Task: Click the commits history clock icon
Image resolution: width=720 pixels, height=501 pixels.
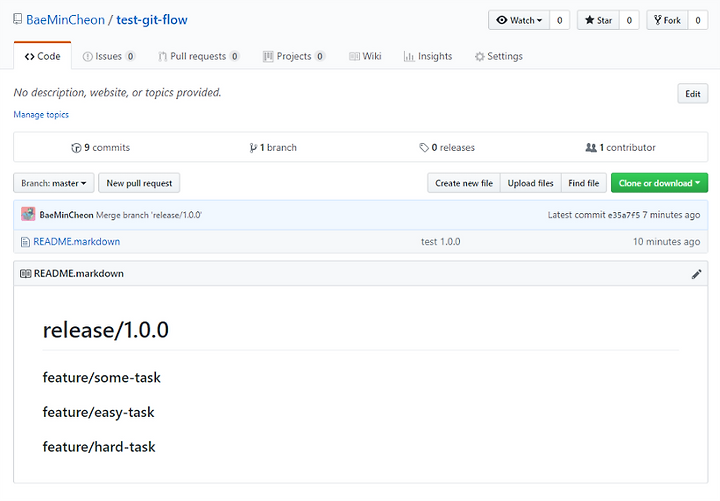Action: [76, 148]
